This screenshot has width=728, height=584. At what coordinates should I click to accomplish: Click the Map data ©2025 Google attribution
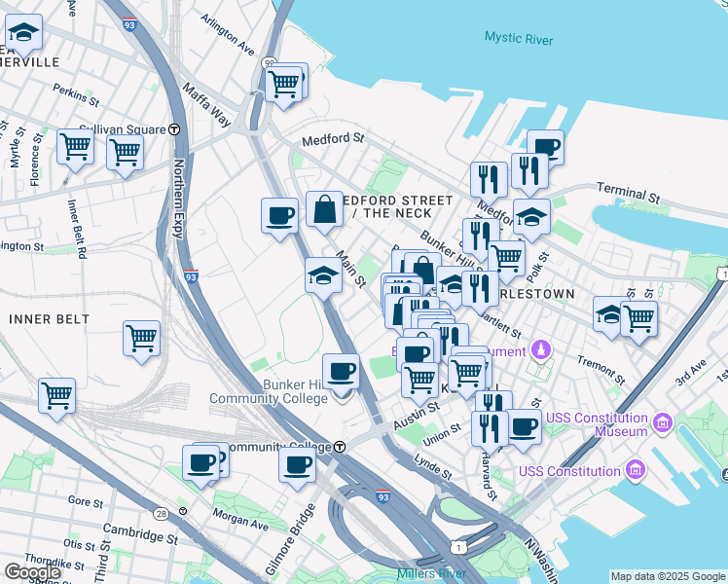[x=667, y=576]
